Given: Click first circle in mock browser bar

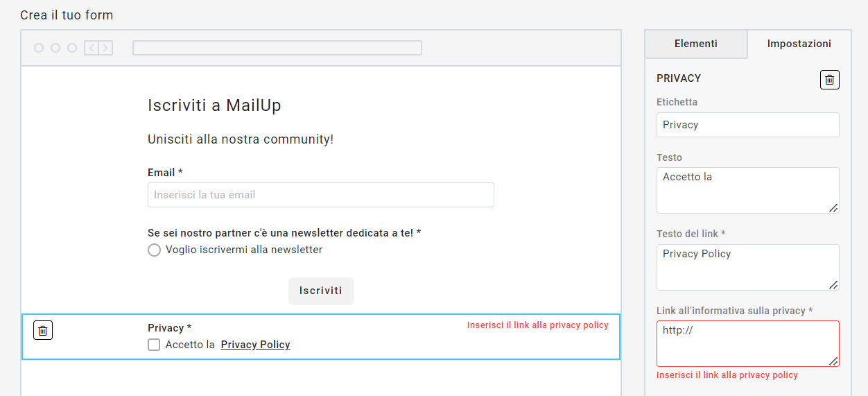Looking at the screenshot, I should pos(39,48).
